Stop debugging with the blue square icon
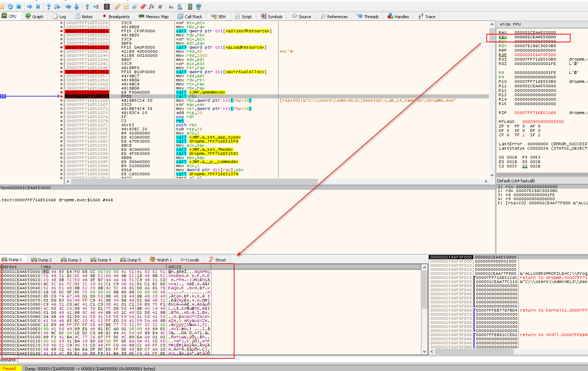This screenshot has height=371, width=588. click(19, 7)
